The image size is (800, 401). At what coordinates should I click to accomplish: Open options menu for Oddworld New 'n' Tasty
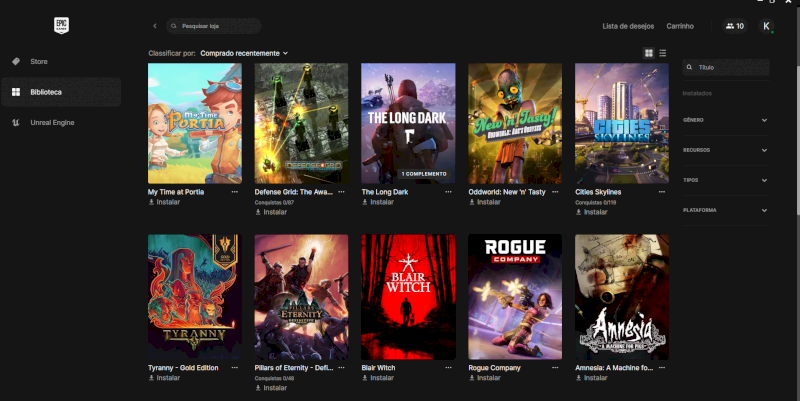tap(555, 192)
